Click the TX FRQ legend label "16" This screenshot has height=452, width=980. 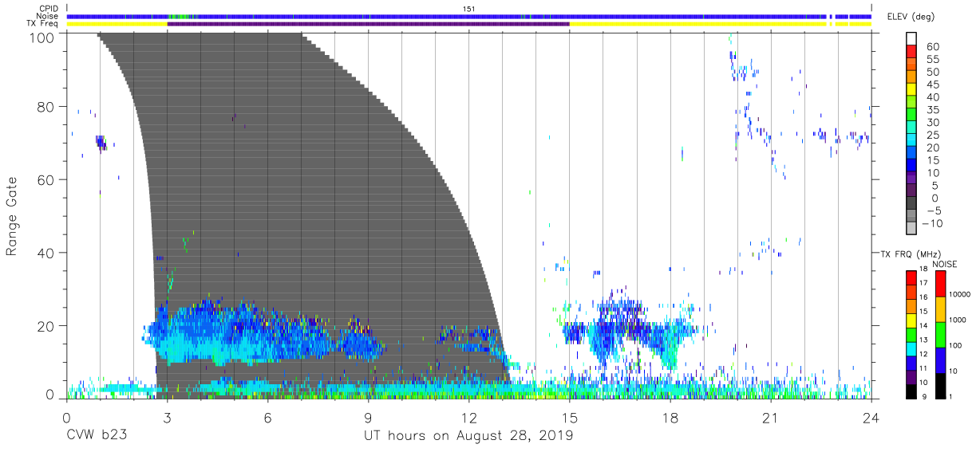tap(925, 297)
